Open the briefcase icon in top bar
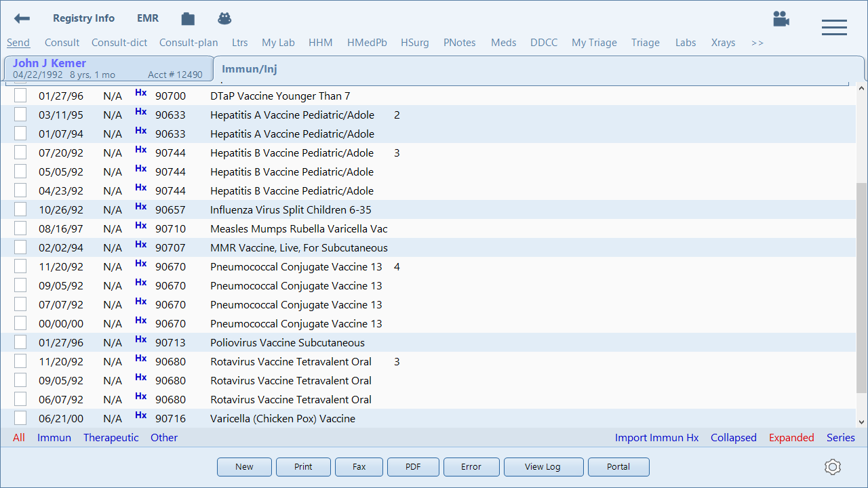Viewport: 868px width, 488px height. 188,19
